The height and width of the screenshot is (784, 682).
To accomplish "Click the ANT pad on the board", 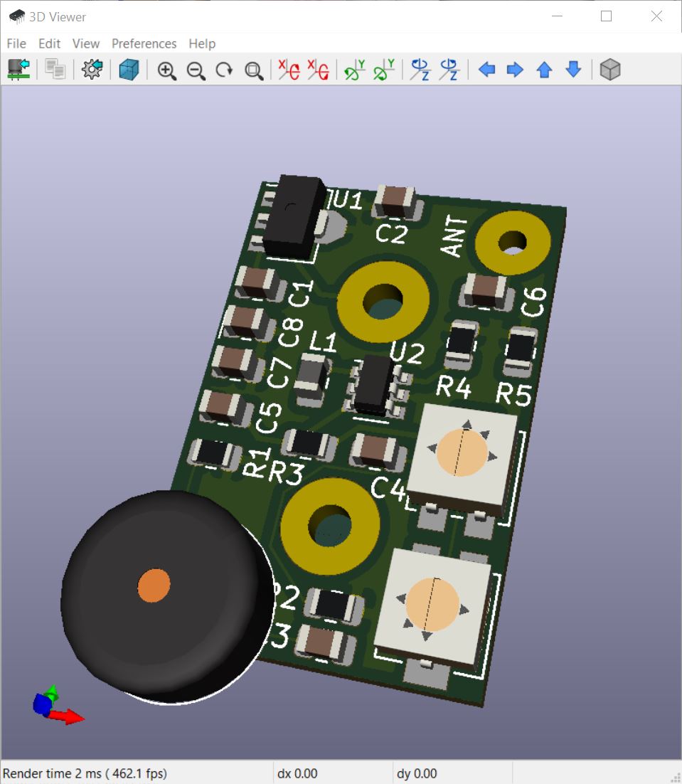I will [513, 243].
